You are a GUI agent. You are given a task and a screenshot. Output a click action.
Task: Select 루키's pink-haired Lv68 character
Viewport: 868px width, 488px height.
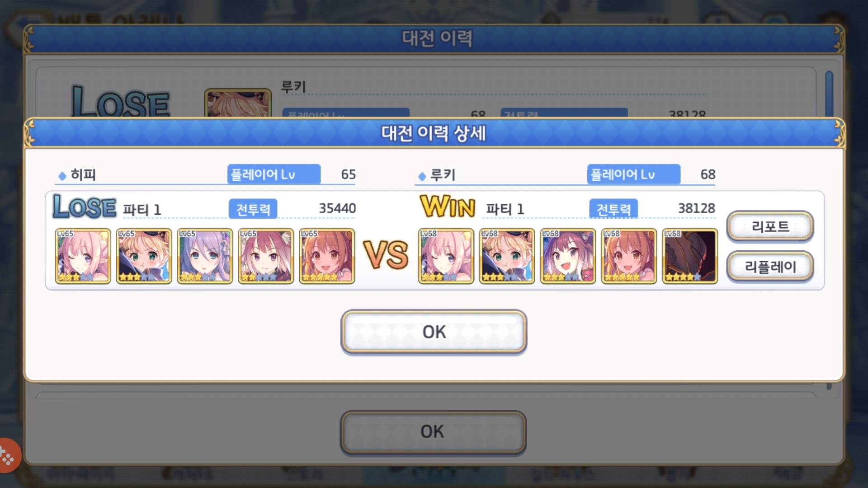(446, 256)
